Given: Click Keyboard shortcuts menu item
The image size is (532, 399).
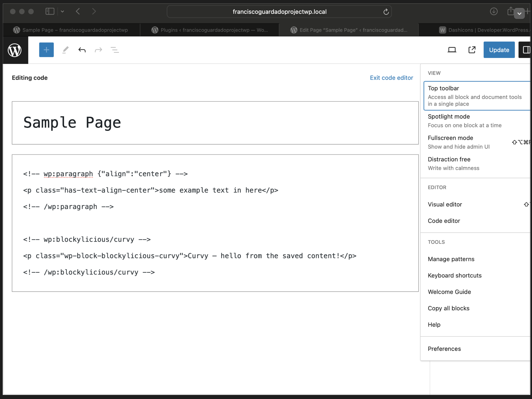Looking at the screenshot, I should 454,275.
